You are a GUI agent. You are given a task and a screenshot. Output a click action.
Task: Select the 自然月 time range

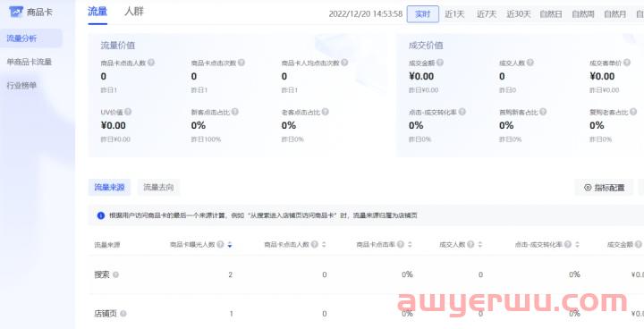[614, 14]
